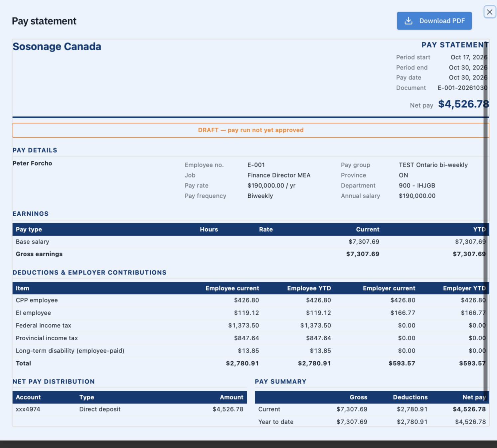Click the DRAFT pay run not yet approved banner

point(251,130)
